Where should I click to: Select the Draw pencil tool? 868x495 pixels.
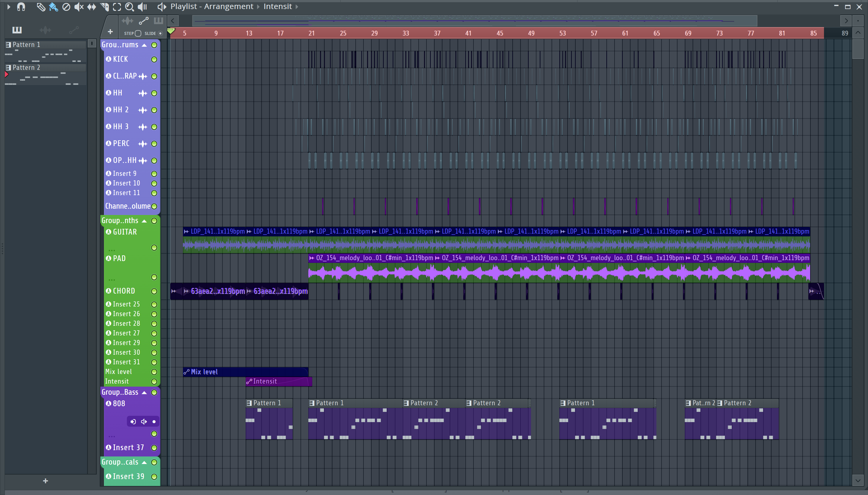tap(41, 7)
